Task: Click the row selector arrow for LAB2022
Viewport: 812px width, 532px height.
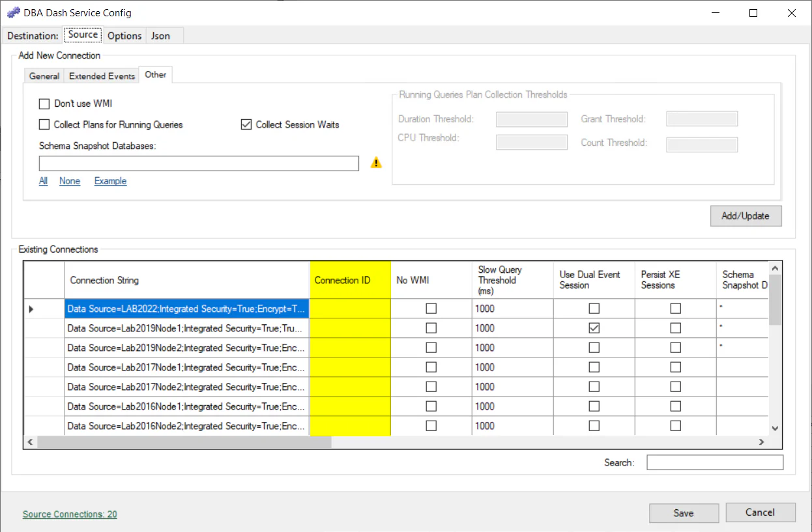Action: [x=31, y=309]
